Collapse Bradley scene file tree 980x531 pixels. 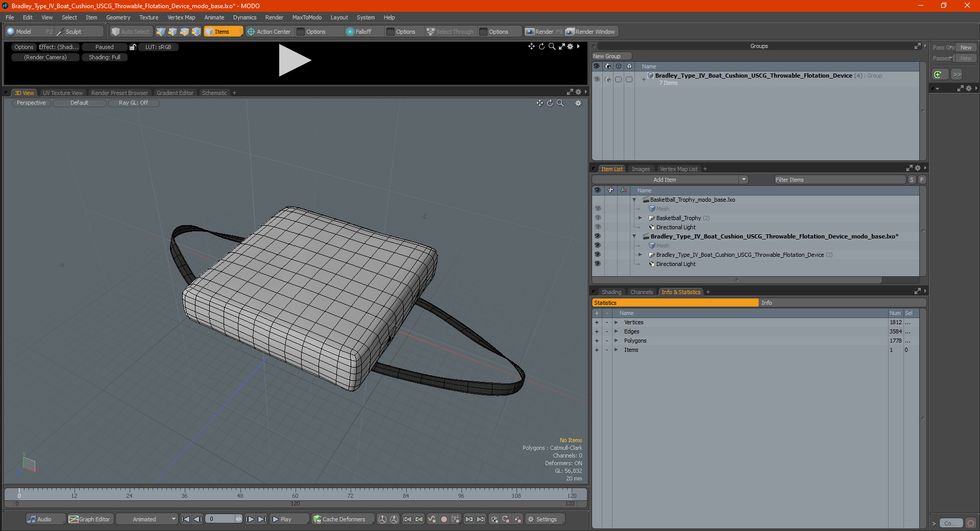(x=634, y=236)
